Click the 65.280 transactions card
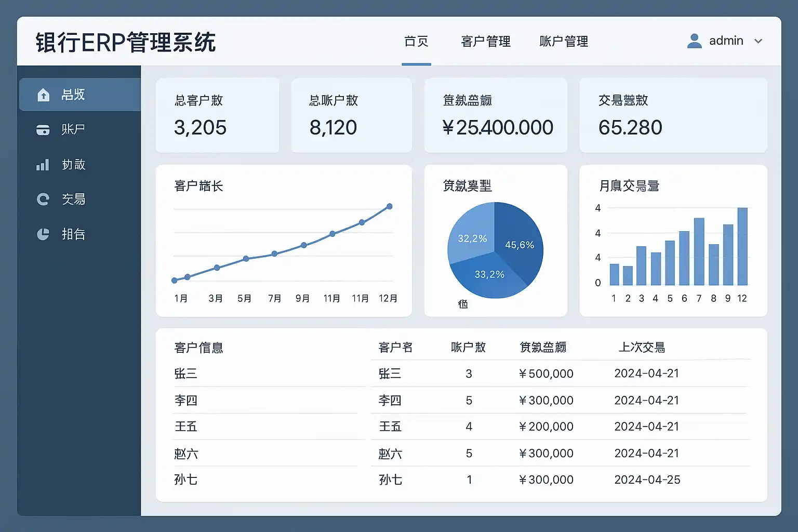Image resolution: width=798 pixels, height=532 pixels. click(673, 115)
